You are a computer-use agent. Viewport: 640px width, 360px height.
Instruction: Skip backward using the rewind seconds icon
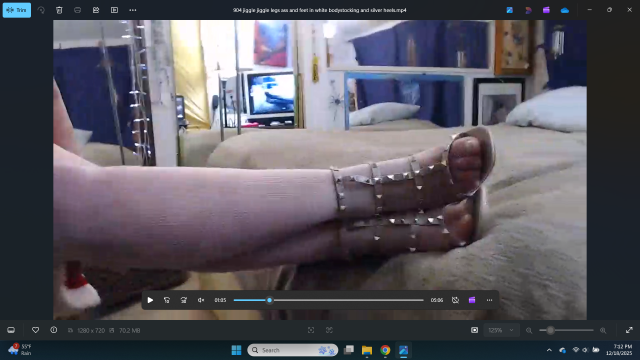pos(167,300)
